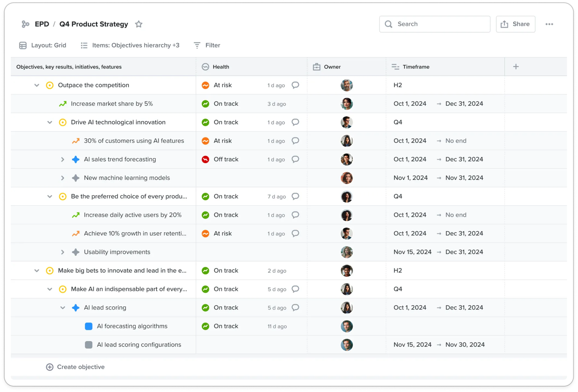Star the Q4 Product Strategy view
Screen dimensions: 578x392
click(139, 24)
